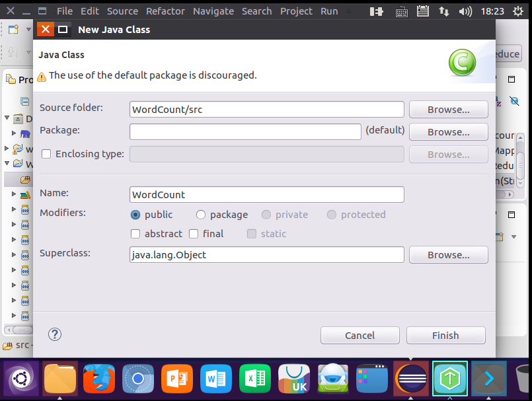Expand the Hadoop project node in Package Explorer

click(14, 134)
